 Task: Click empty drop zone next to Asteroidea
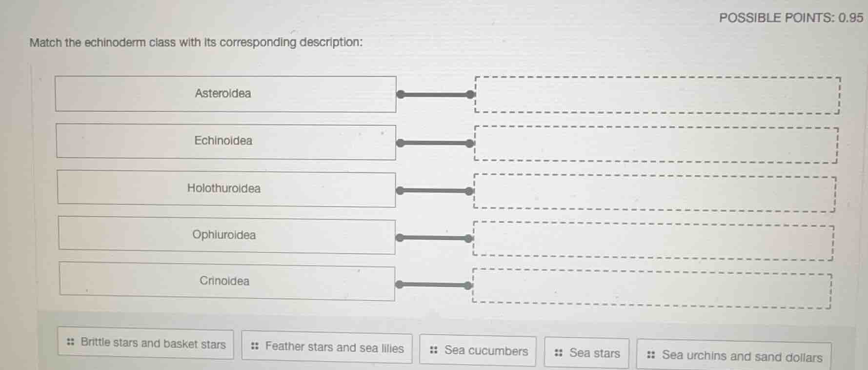657,95
